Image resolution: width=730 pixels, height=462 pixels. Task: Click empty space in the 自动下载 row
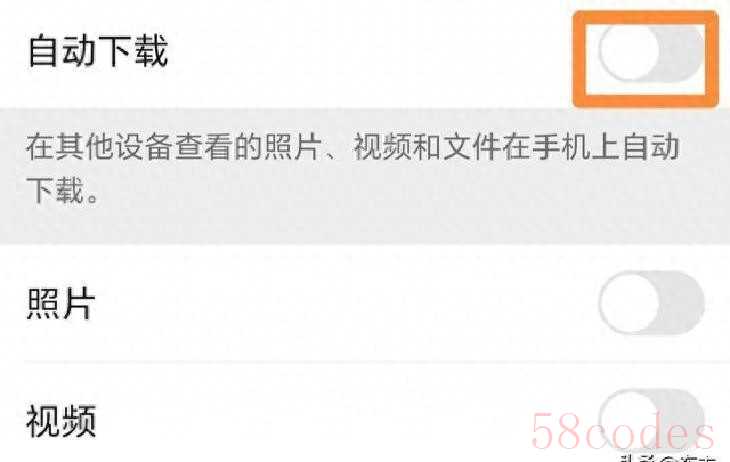[368, 53]
